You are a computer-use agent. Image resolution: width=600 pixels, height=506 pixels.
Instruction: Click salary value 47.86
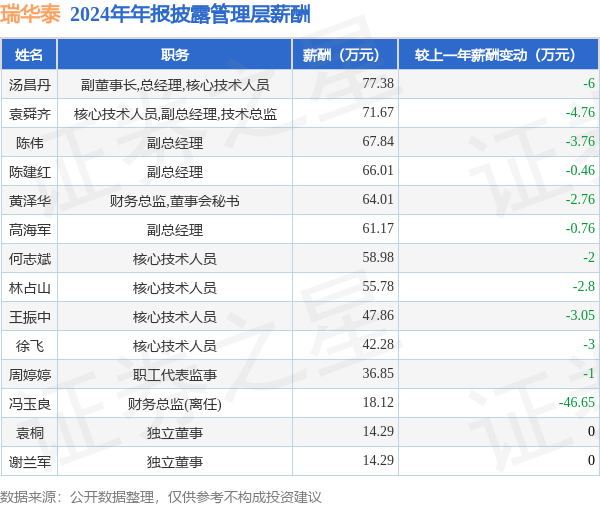pyautogui.click(x=378, y=315)
